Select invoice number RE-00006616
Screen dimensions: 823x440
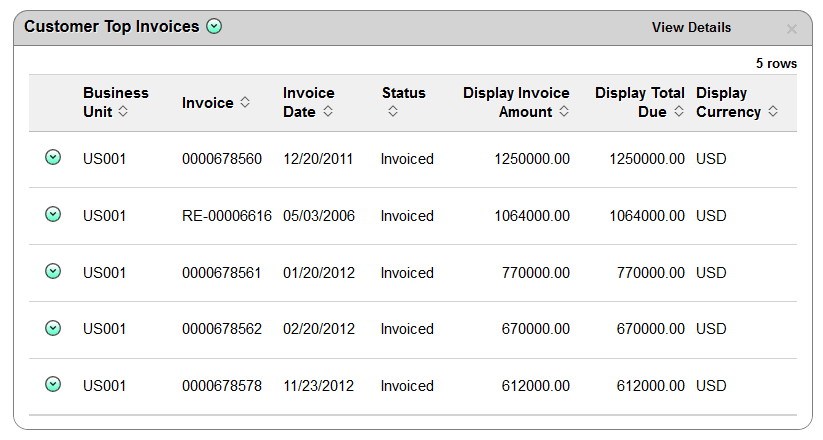227,216
